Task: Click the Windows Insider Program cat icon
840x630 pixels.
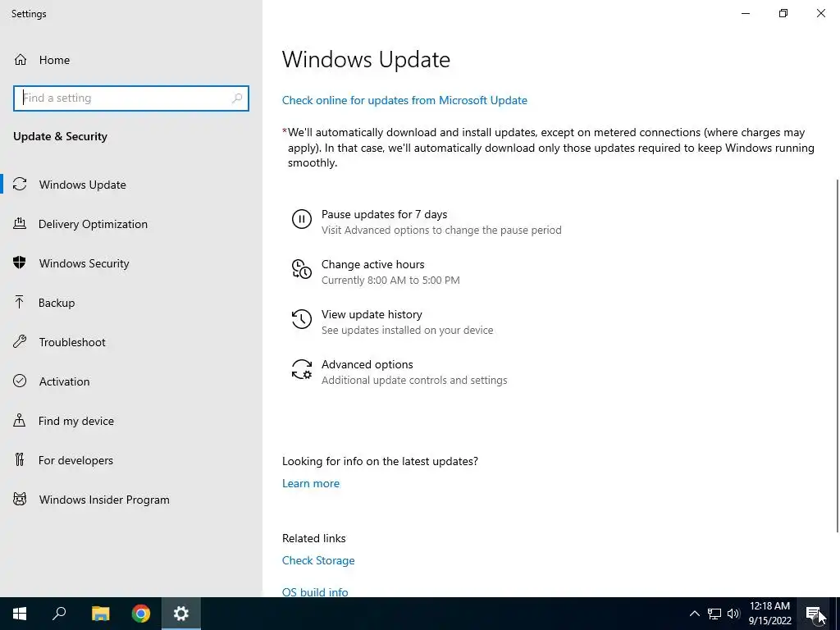Action: tap(20, 500)
